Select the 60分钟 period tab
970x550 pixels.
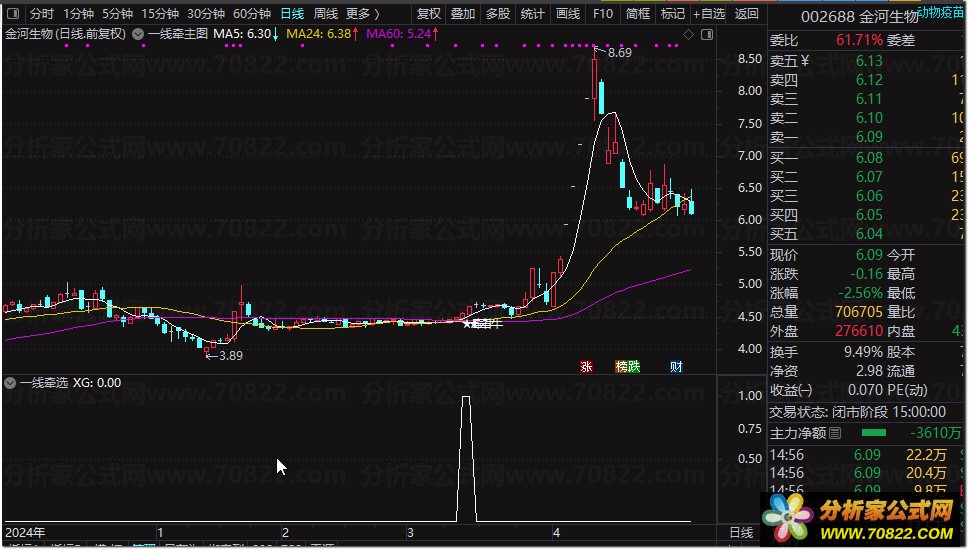click(252, 14)
